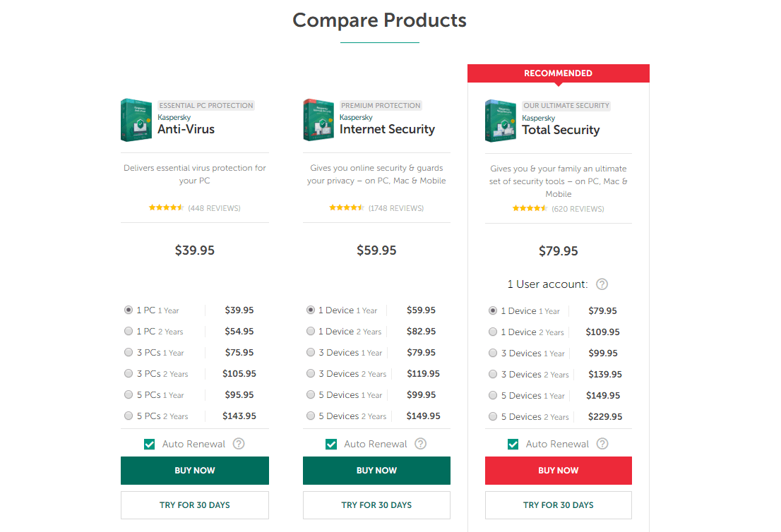The image size is (781, 532).
Task: Select Internet Security 3 Devices 2 Years at $119.95
Action: click(x=311, y=373)
